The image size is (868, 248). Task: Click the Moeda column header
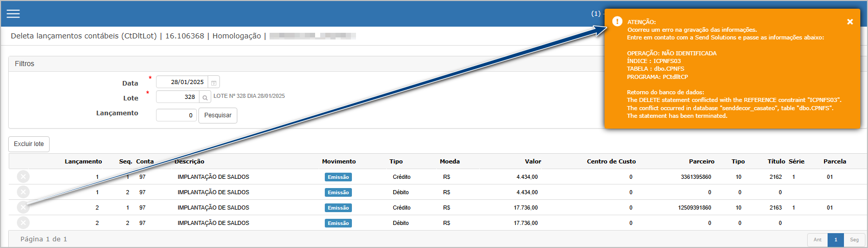pyautogui.click(x=450, y=161)
